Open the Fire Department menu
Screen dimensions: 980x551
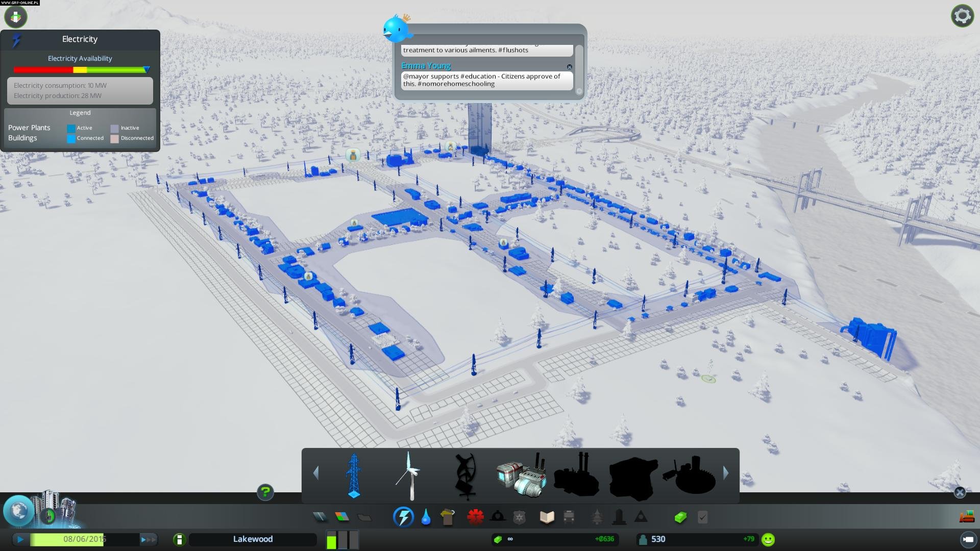point(498,517)
